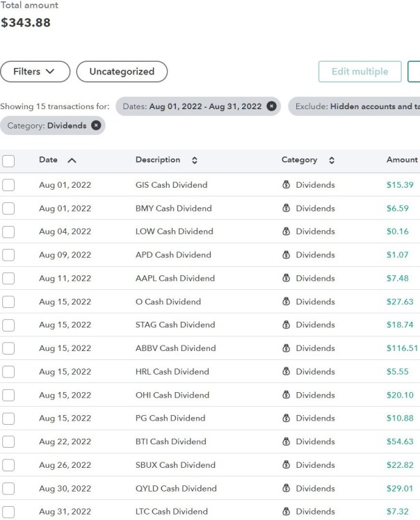Screen dimensions: 420x520
Task: Click the money bag icon for ABBV dividend
Action: 286,348
